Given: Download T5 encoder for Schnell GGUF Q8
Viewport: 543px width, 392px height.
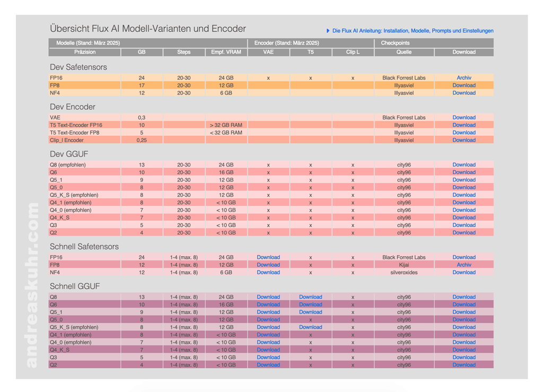Looking at the screenshot, I should [311, 298].
